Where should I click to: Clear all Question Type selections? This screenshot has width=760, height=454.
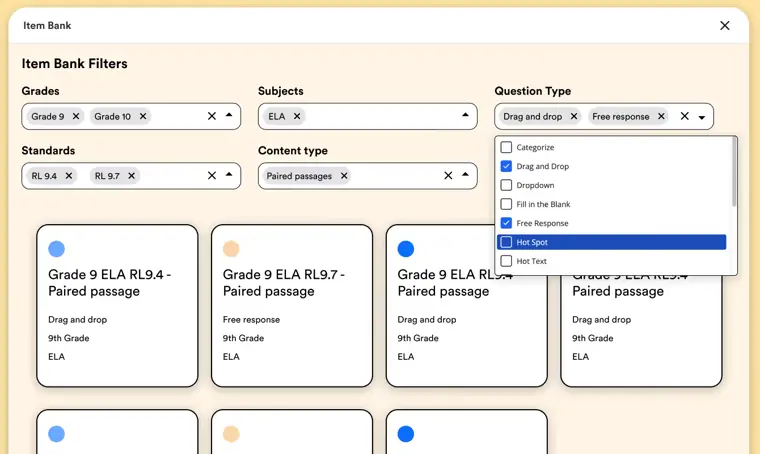[x=684, y=116]
